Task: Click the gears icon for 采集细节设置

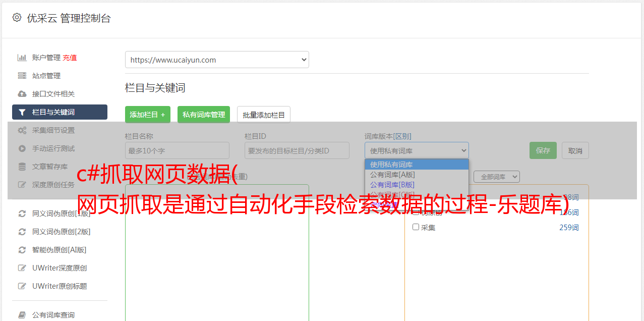Action: [x=22, y=130]
